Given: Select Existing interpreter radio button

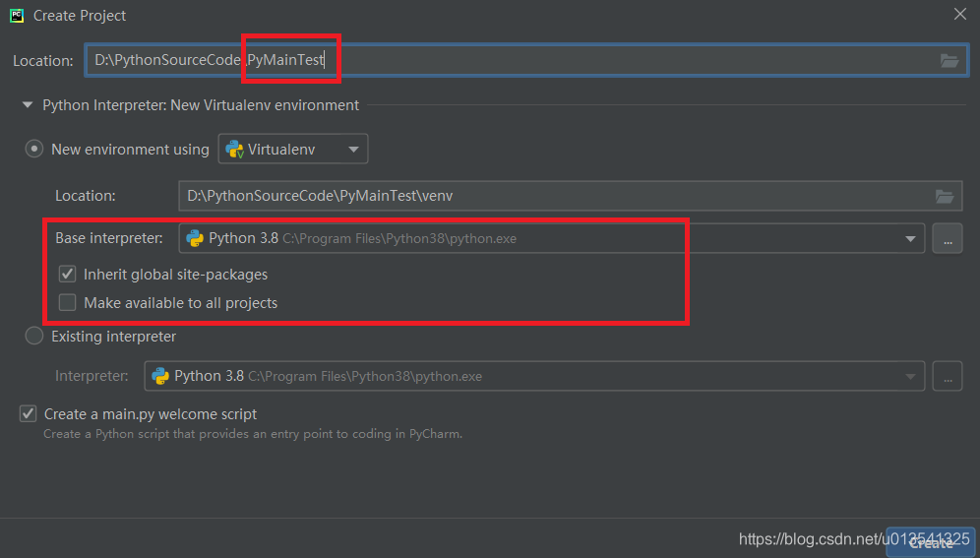Looking at the screenshot, I should coord(33,337).
